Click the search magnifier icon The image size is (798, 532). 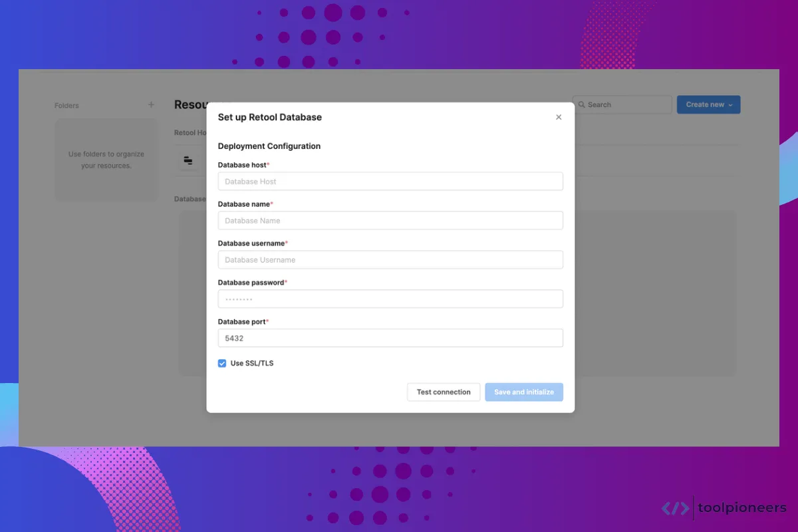coord(582,105)
